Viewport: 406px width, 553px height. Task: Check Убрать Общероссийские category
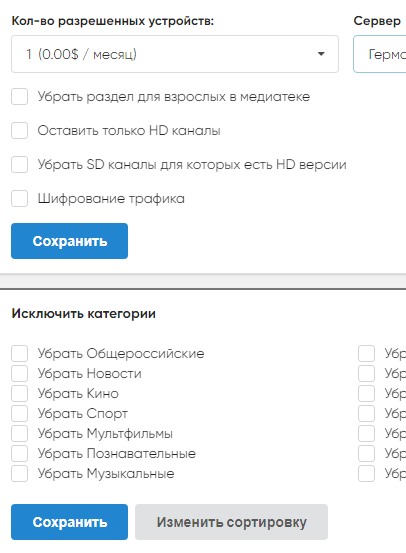coord(19,353)
